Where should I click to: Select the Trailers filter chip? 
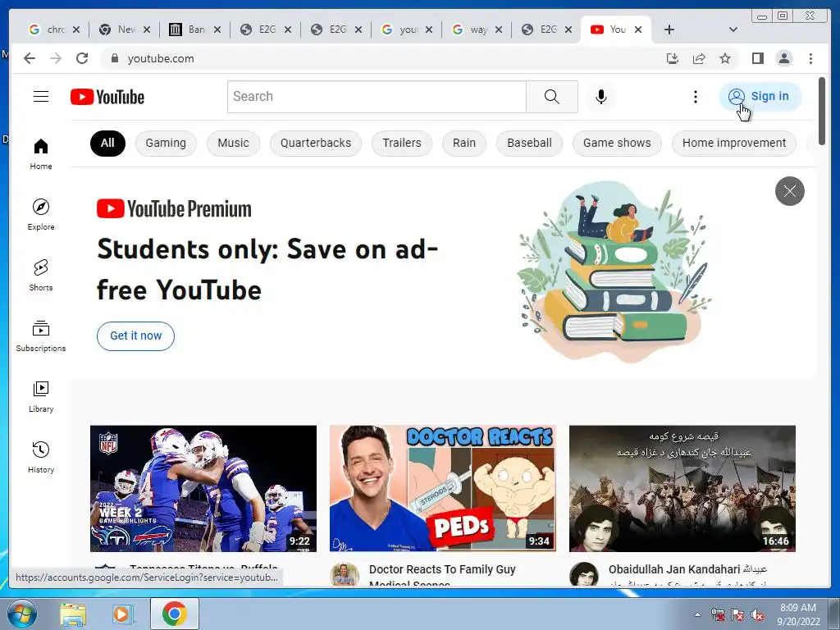[x=402, y=143]
